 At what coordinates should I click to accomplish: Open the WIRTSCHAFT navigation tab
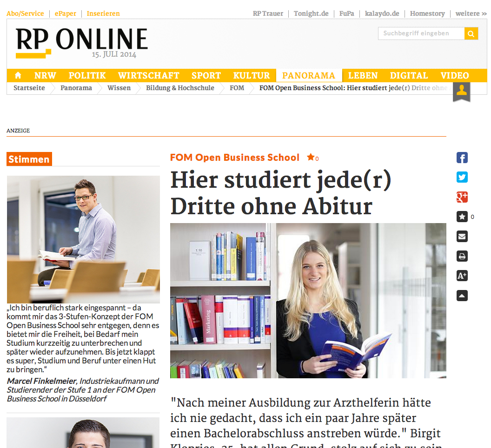click(149, 75)
